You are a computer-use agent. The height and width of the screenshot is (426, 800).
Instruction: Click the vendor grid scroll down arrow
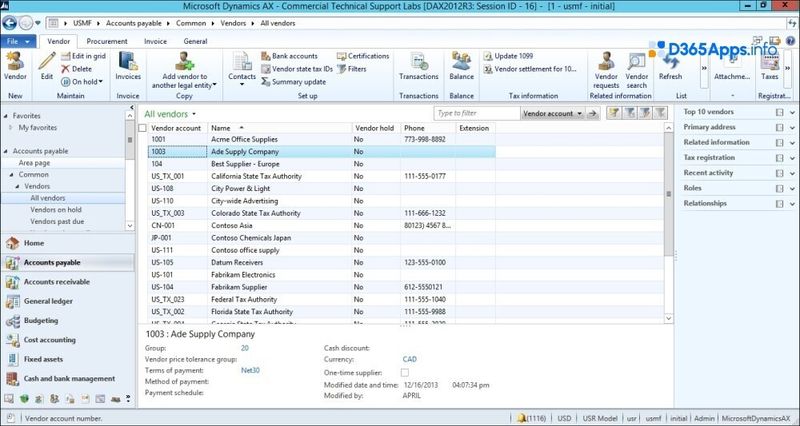(x=668, y=318)
